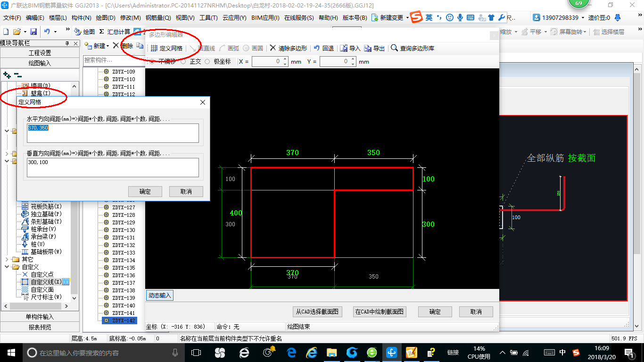Select the 极坐标 radio button
The image size is (644, 362).
pyautogui.click(x=207, y=61)
